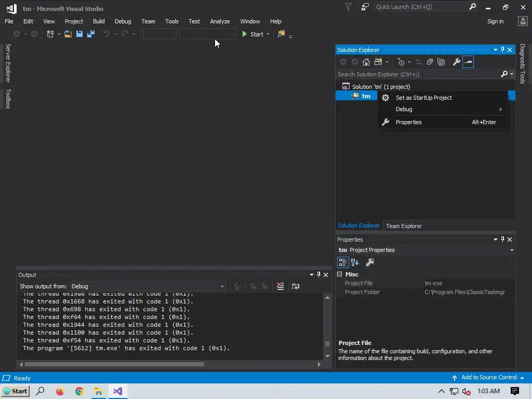Open the Diagnostic Tools side tab
Viewport: 532px width, 399px height.
(x=523, y=64)
